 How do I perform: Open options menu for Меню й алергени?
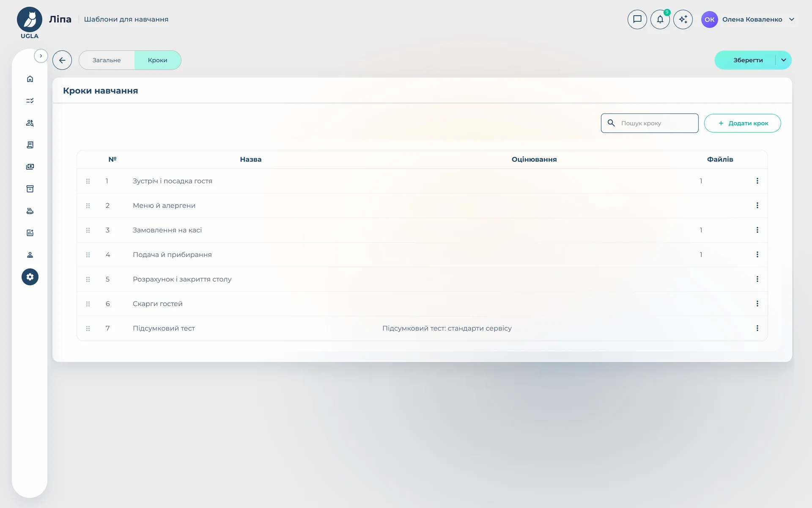(757, 206)
